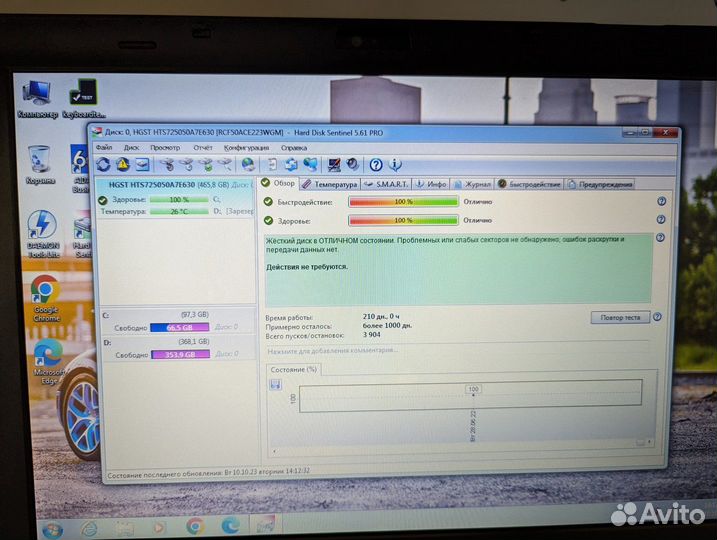Click the drive C free space bar
Viewport: 717px width, 540px height.
180,327
